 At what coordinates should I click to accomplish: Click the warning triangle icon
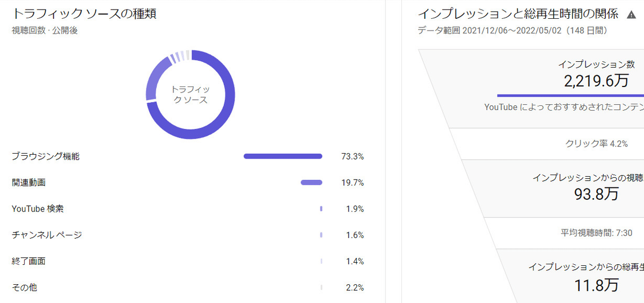(631, 15)
